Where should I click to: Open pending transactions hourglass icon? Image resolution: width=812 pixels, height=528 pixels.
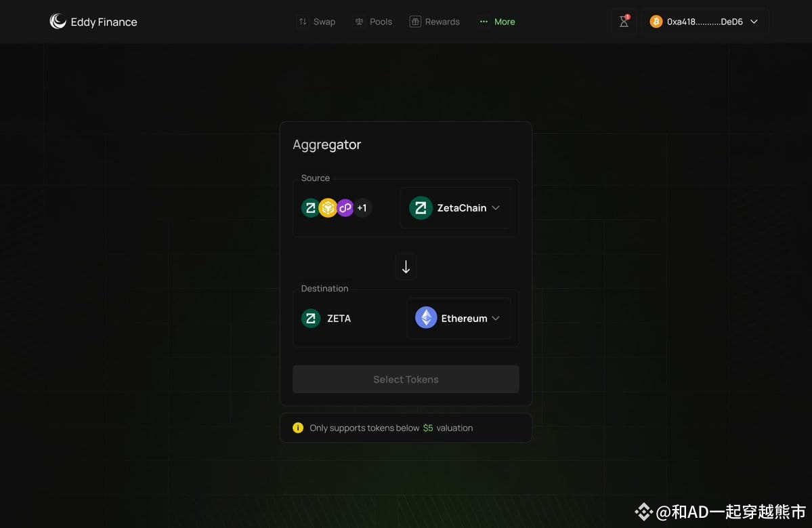[x=624, y=21]
